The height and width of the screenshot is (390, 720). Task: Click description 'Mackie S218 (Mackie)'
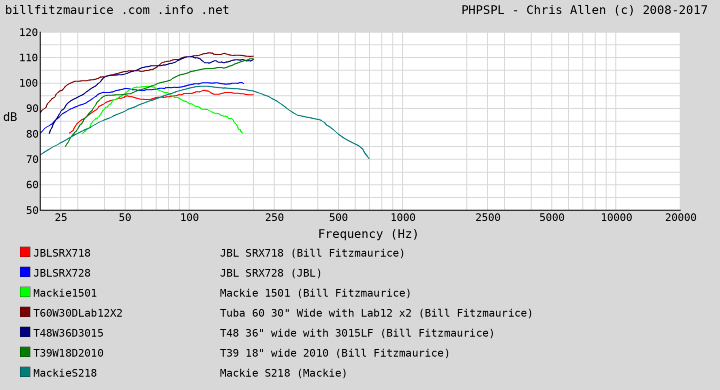283,373
